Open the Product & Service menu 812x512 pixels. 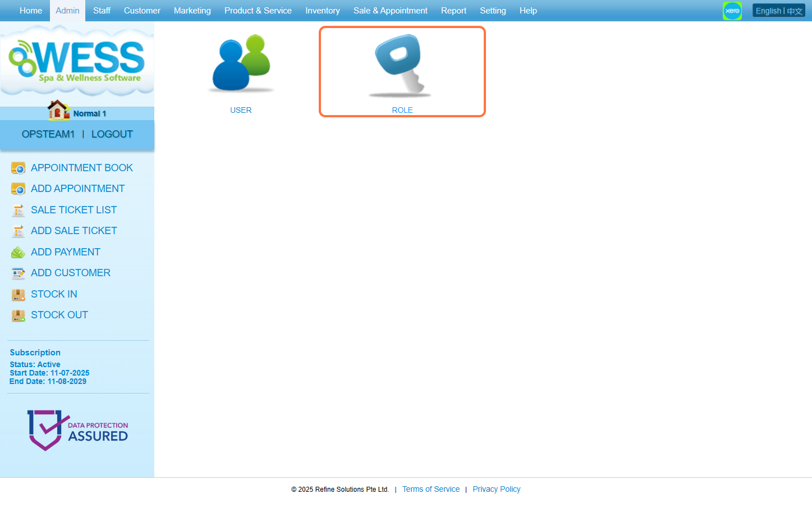(x=258, y=11)
